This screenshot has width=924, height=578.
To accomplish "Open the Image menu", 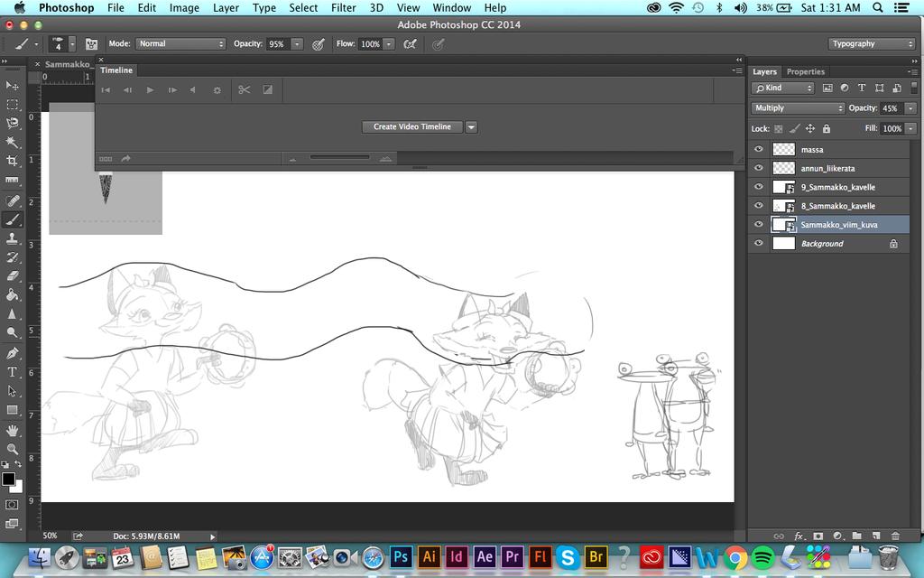I will point(184,7).
